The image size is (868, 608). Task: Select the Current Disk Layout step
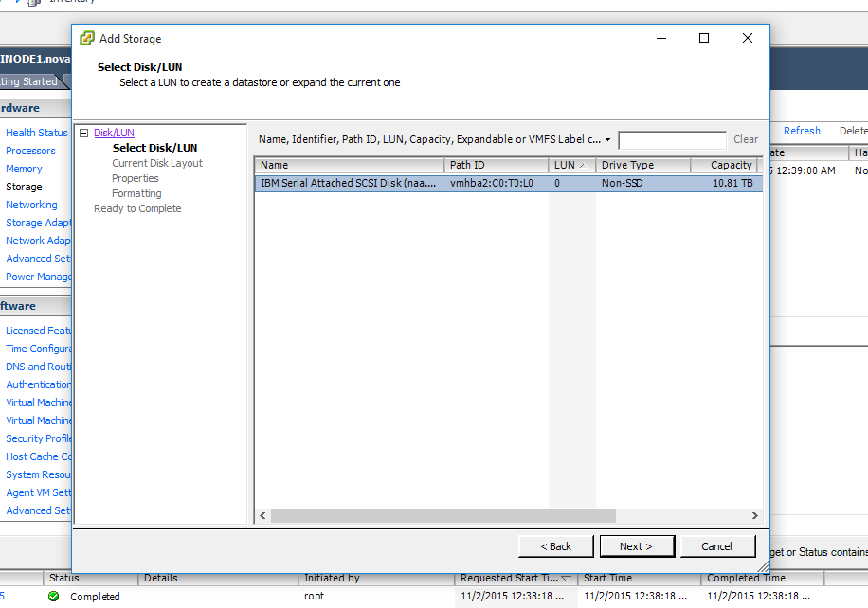pyautogui.click(x=157, y=163)
